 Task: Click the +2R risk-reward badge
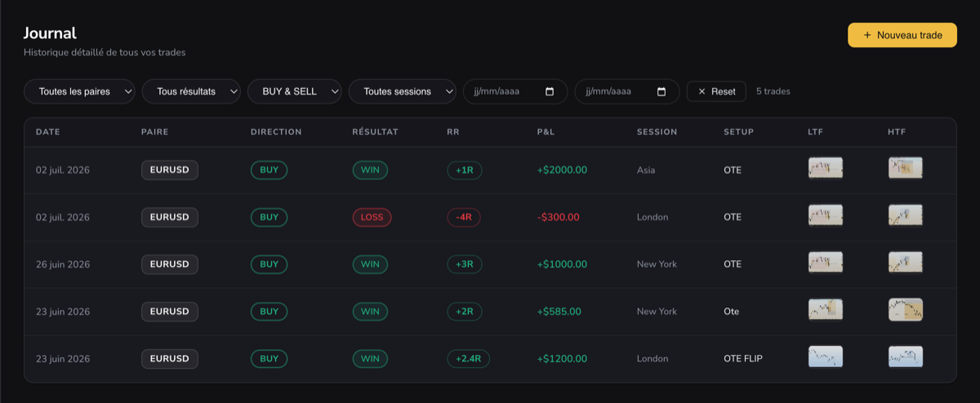(465, 312)
